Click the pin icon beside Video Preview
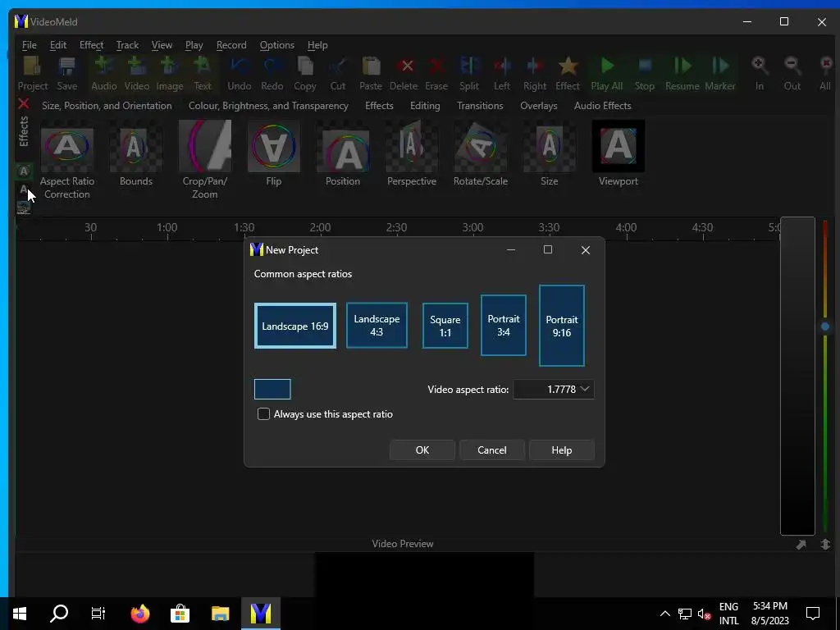 click(x=801, y=545)
